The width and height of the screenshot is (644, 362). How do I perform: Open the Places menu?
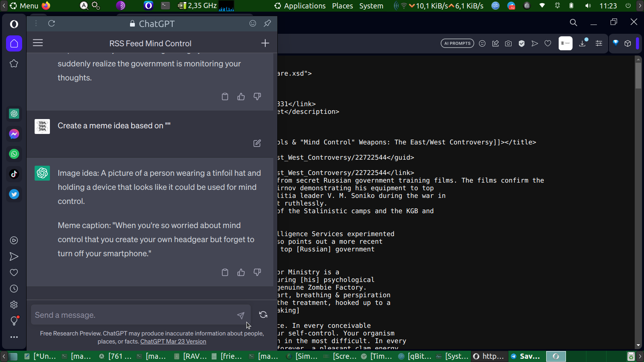343,6
